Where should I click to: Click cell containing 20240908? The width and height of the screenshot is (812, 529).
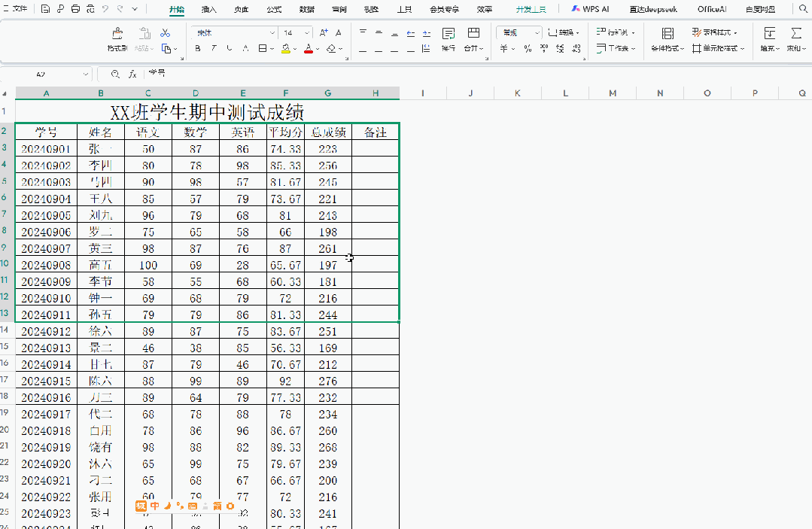[x=46, y=265]
